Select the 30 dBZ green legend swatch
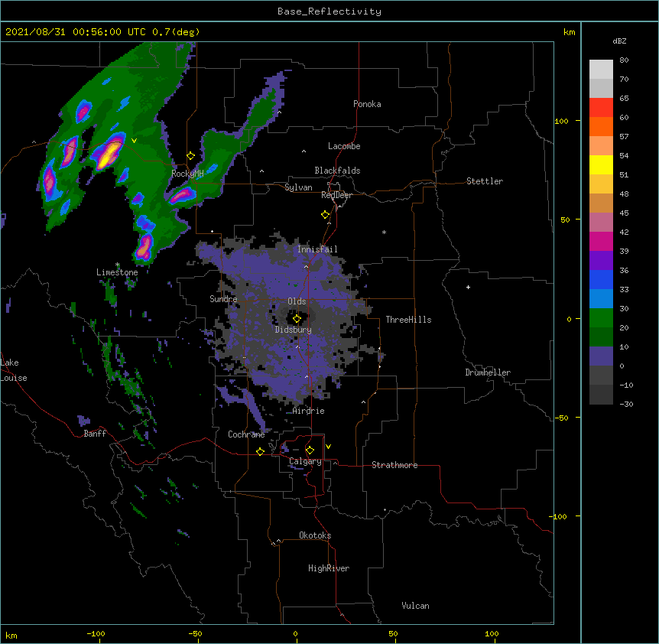The height and width of the screenshot is (644, 659). tap(601, 318)
